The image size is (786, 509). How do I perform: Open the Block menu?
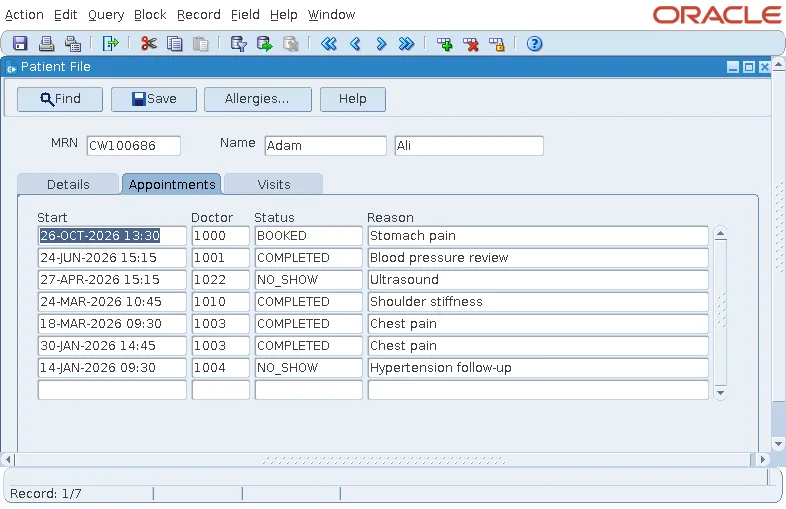tap(150, 15)
